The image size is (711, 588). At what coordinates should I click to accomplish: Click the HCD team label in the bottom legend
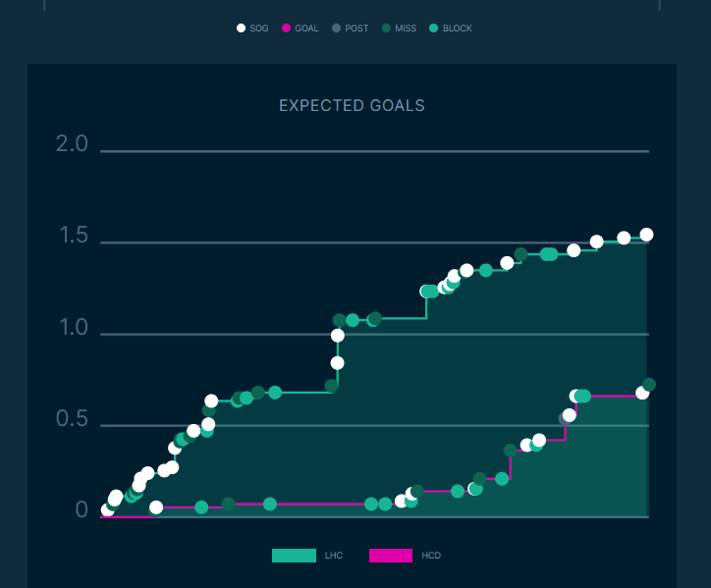[431, 556]
